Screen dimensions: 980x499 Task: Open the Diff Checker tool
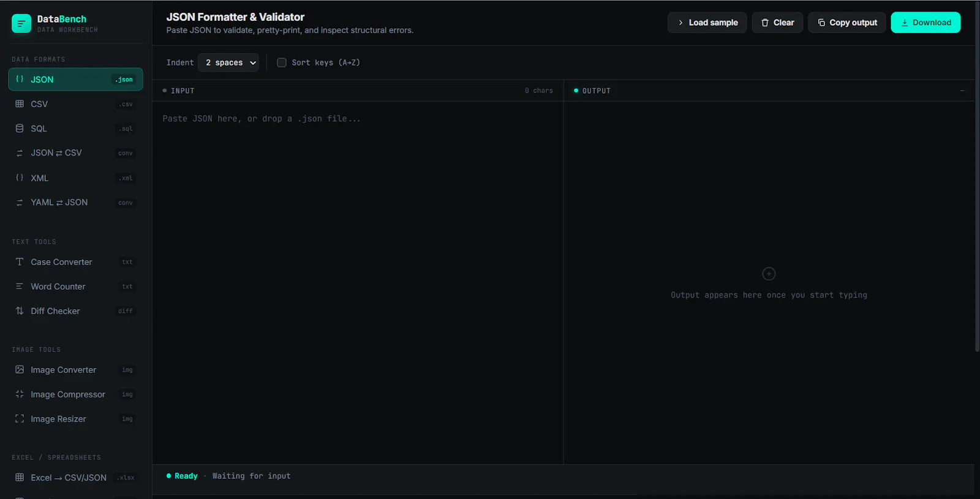pyautogui.click(x=75, y=310)
